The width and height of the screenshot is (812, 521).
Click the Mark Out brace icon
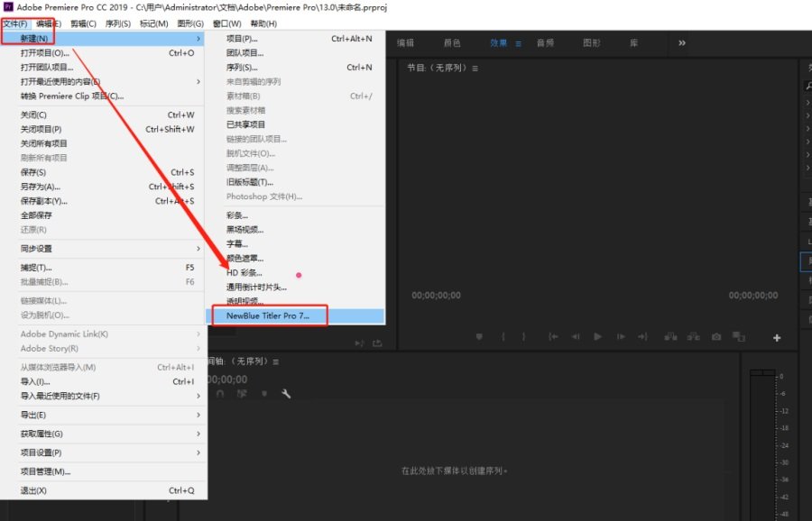(x=523, y=337)
